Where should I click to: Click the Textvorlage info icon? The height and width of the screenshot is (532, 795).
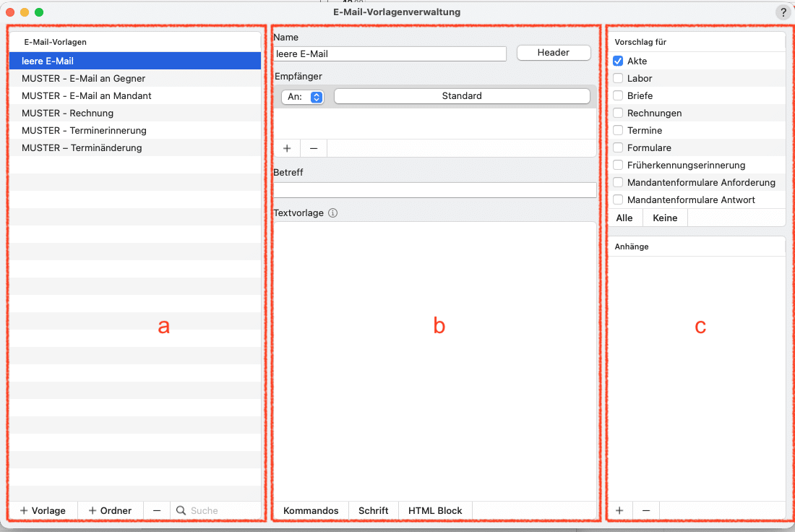point(332,213)
